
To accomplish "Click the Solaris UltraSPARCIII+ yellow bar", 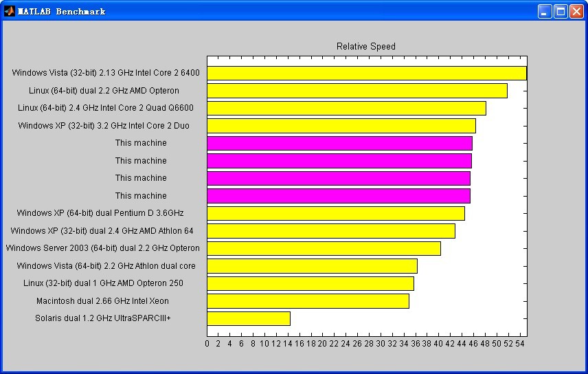I will (x=249, y=318).
